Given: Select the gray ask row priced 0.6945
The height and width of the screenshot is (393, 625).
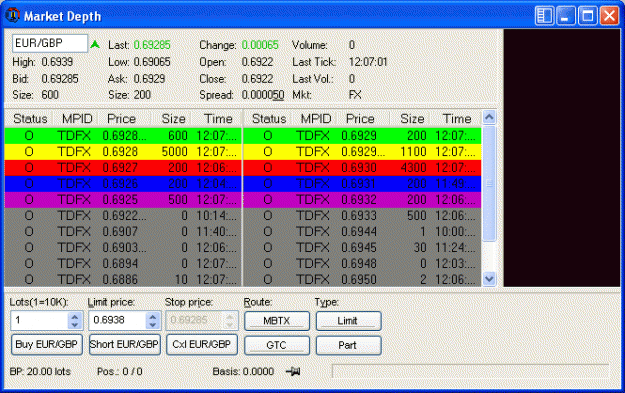Looking at the screenshot, I should pyautogui.click(x=362, y=248).
